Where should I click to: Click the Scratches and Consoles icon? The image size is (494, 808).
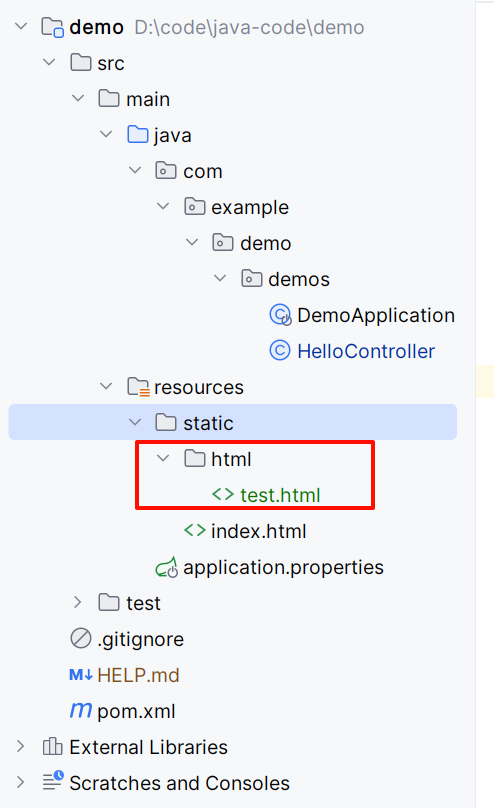(x=53, y=782)
